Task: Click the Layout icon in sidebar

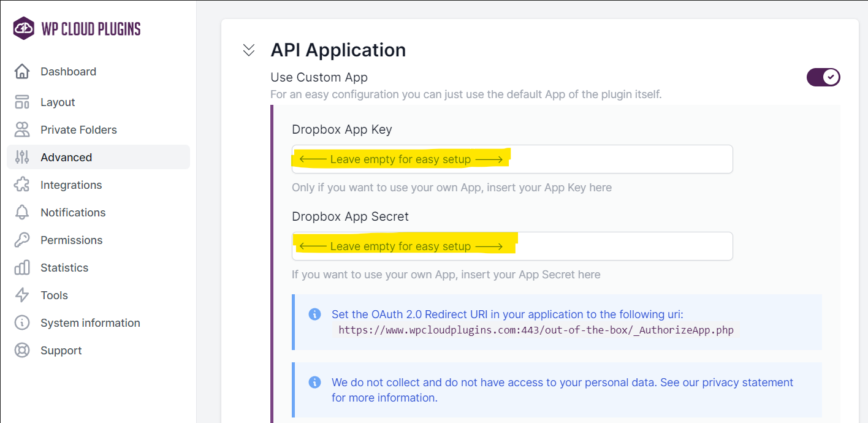Action: pyautogui.click(x=22, y=102)
